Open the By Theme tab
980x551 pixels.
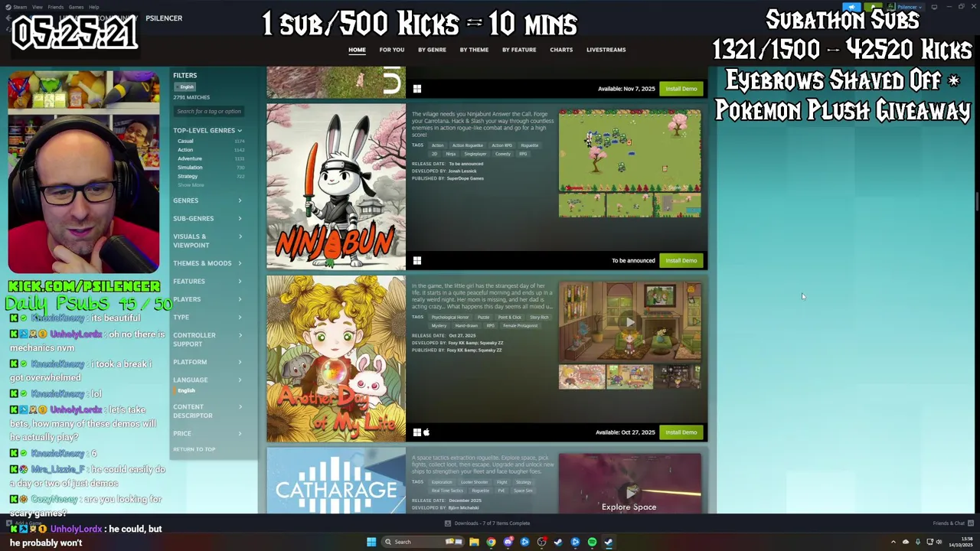click(x=474, y=50)
